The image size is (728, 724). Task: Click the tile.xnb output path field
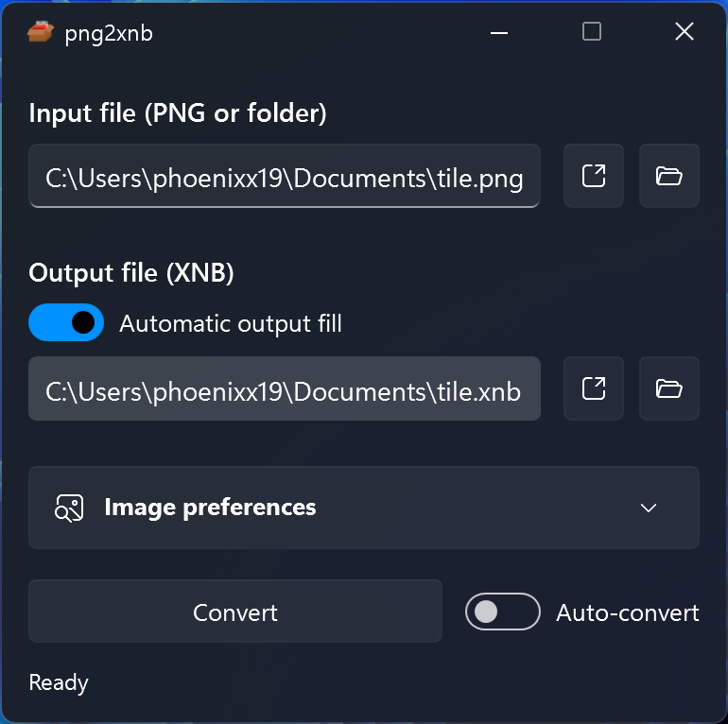point(284,389)
